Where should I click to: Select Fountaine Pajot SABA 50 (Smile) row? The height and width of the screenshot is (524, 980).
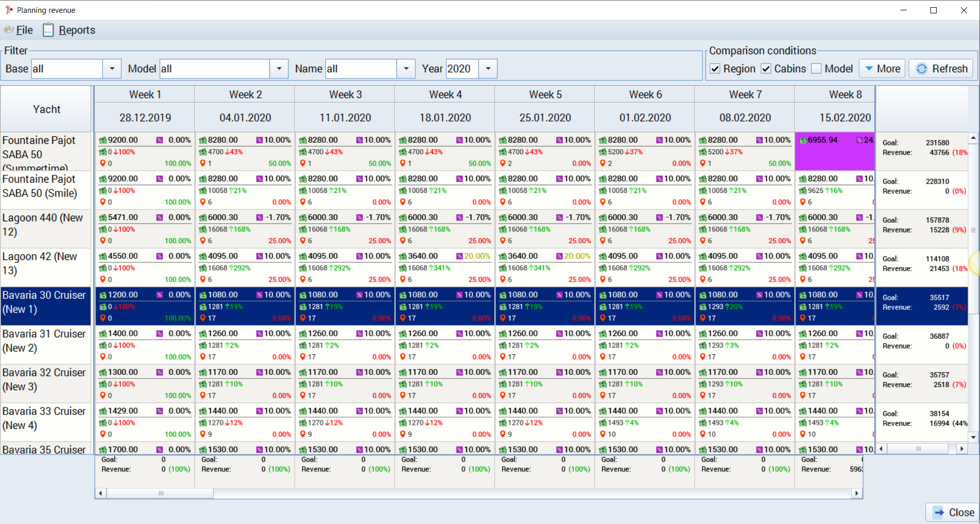(x=45, y=190)
